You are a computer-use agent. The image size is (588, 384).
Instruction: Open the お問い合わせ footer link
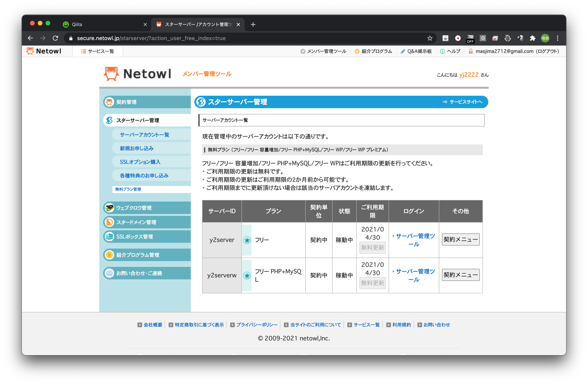(x=437, y=324)
